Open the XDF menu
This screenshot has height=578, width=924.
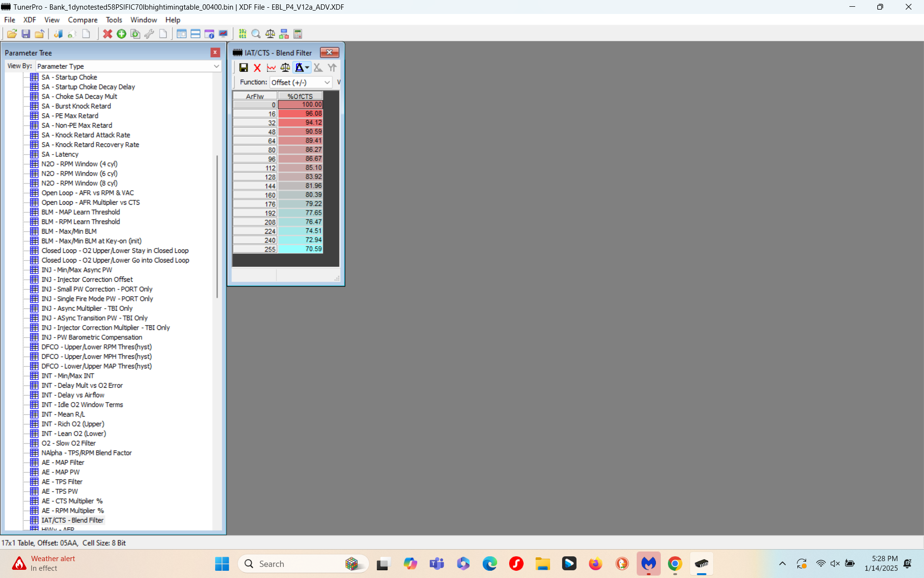[29, 20]
